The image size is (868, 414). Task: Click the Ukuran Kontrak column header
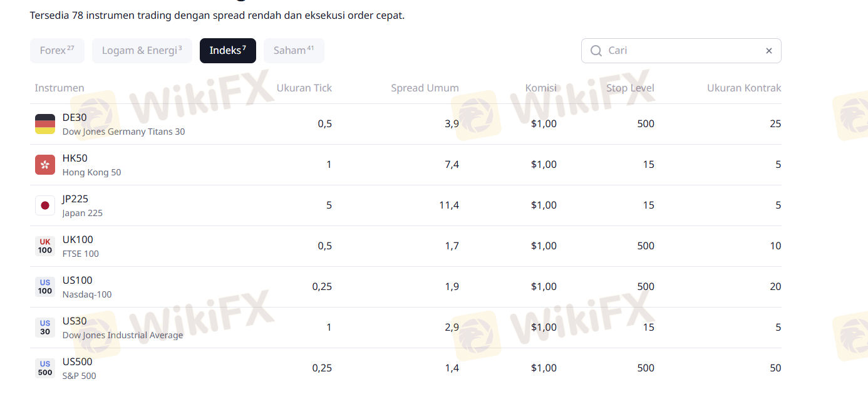744,88
